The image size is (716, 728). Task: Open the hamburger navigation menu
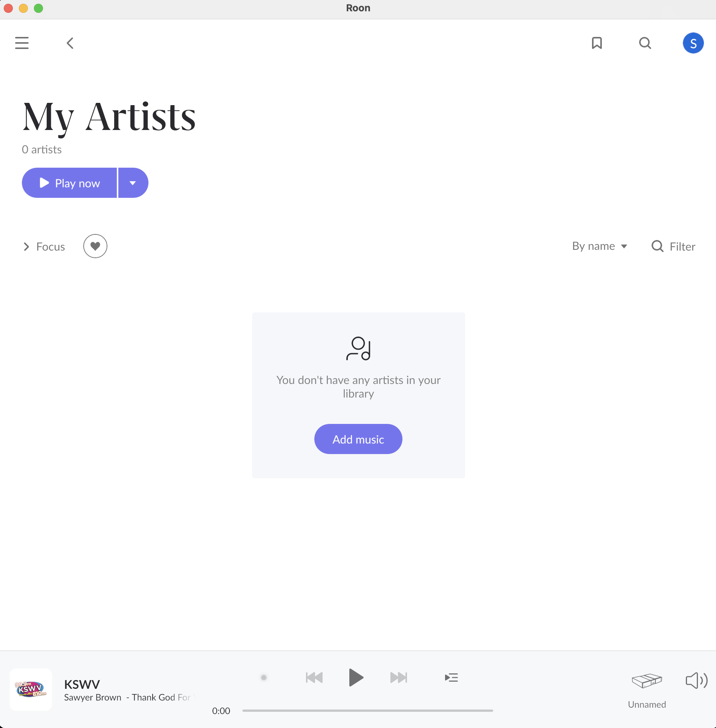tap(22, 43)
